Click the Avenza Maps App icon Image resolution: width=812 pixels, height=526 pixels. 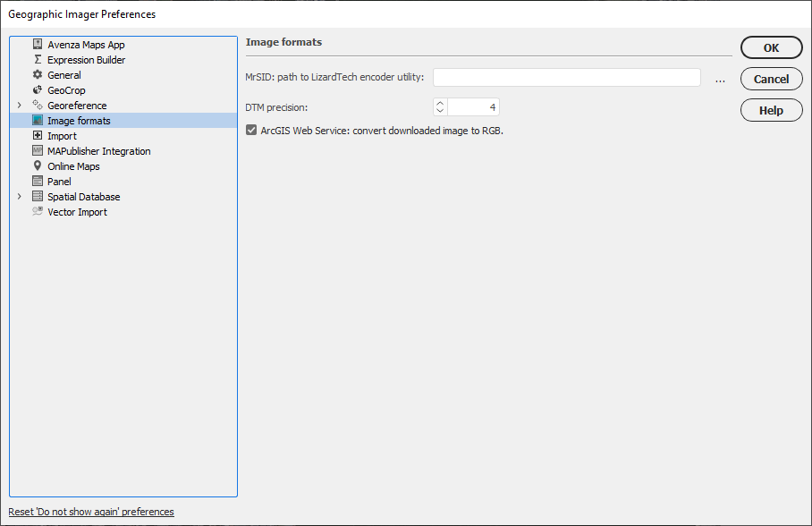[37, 44]
